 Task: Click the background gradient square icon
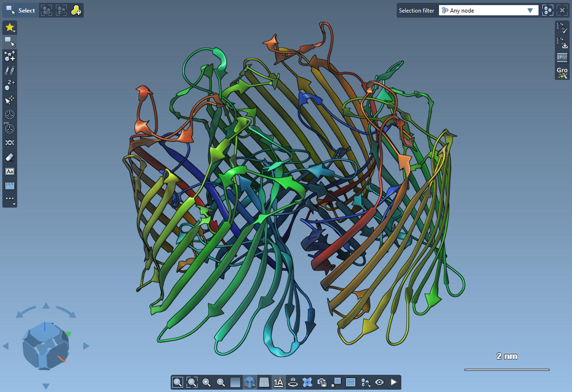pyautogui.click(x=235, y=382)
